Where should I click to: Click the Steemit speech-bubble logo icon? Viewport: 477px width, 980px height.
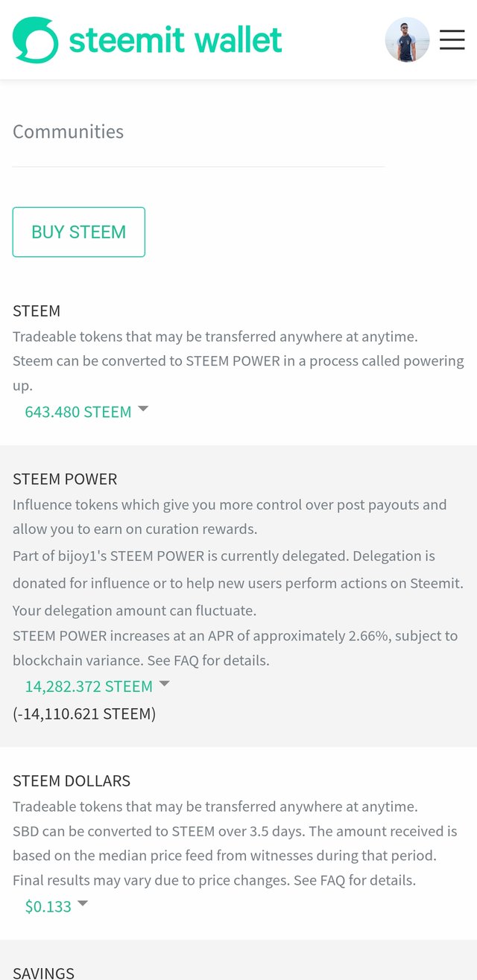click(x=35, y=39)
